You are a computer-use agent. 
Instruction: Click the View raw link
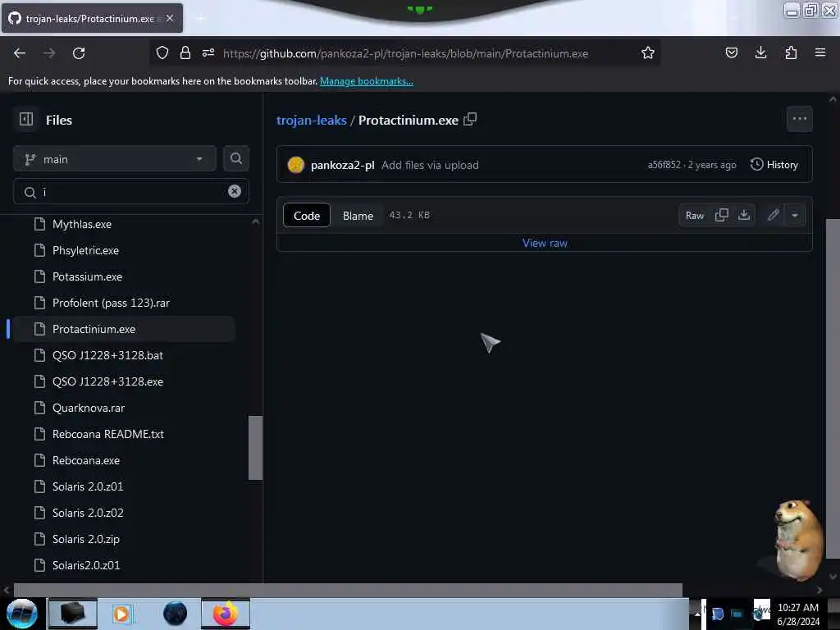(x=545, y=243)
